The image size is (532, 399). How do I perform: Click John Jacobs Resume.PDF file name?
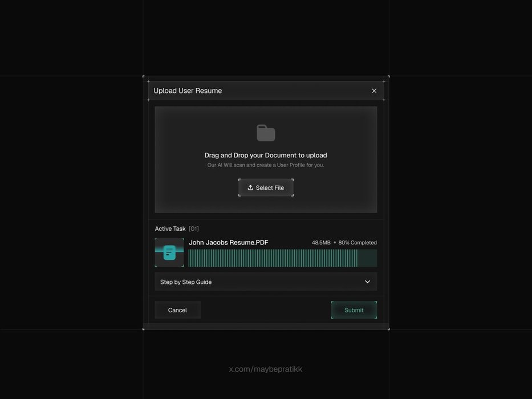228,243
